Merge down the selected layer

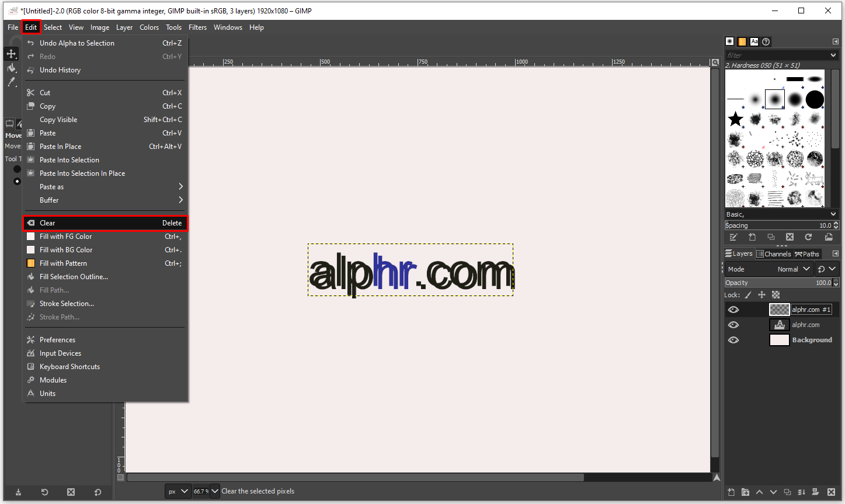pos(801,492)
